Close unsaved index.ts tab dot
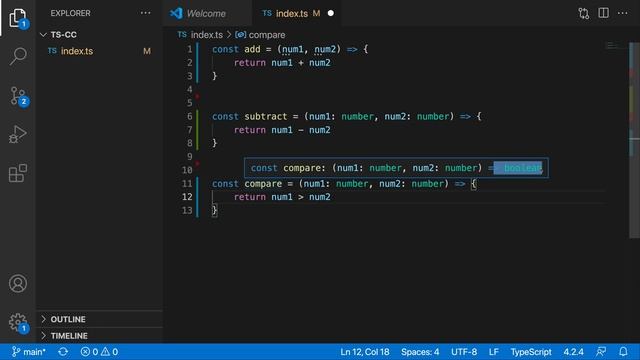640x360 pixels. [331, 13]
